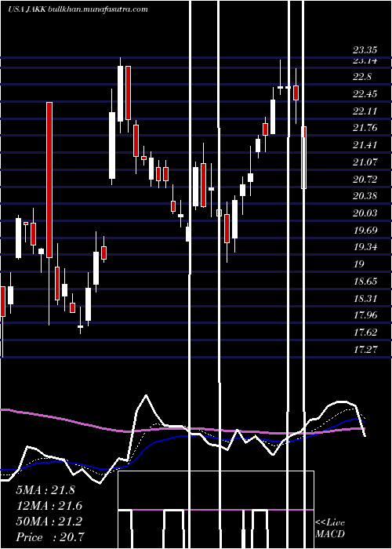Click the 19.69 price axis label
Screen dimensions: 392x549
(365, 231)
